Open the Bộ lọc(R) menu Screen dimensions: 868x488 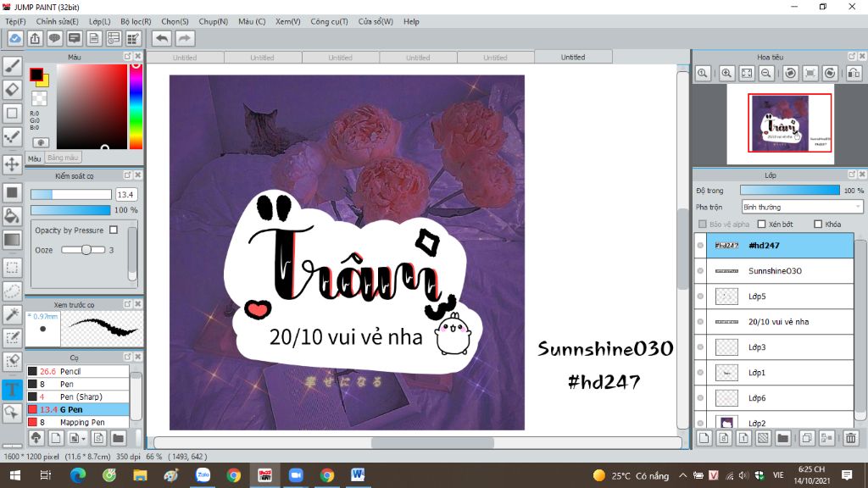point(136,21)
